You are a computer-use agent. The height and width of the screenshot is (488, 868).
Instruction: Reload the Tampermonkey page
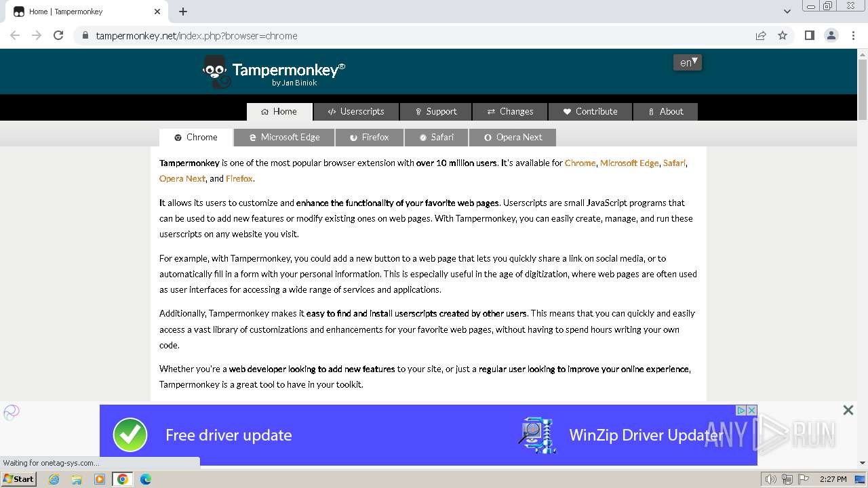[58, 35]
